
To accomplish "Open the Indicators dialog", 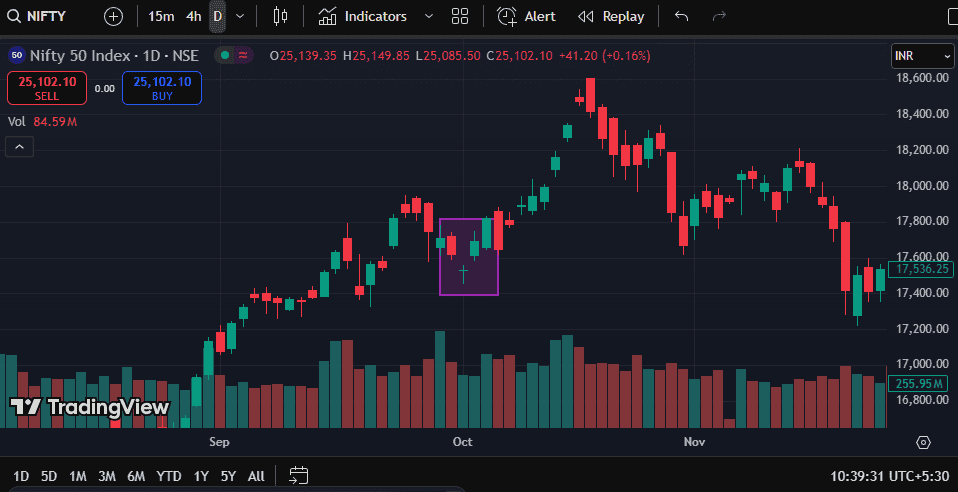I will point(363,17).
